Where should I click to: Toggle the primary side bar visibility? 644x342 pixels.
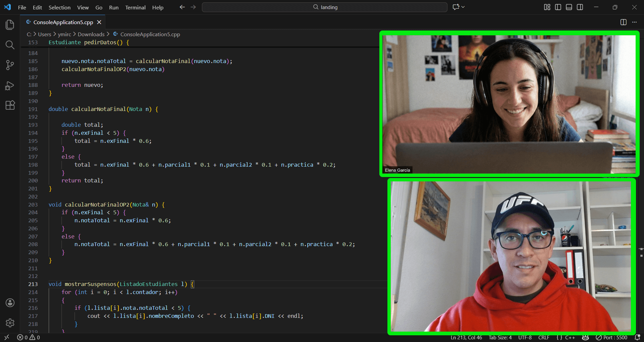[x=558, y=7]
